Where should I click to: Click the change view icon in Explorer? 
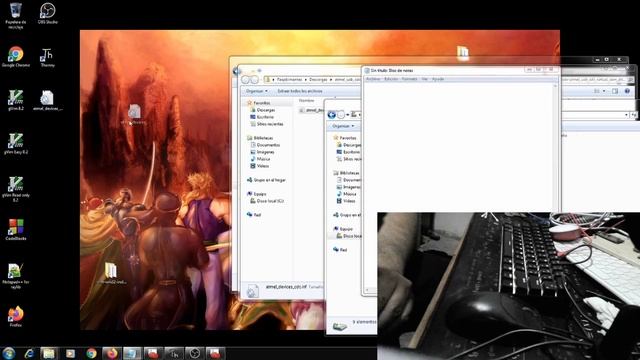pos(597,91)
